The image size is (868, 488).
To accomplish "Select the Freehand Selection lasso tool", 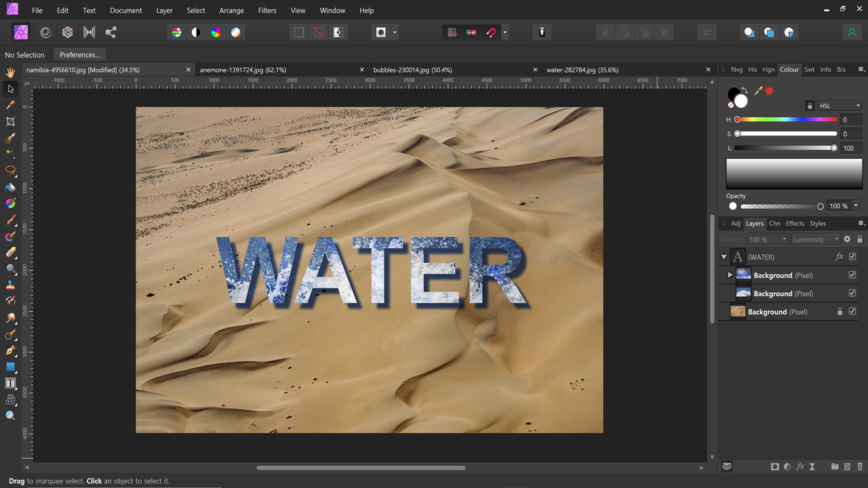I will (10, 170).
